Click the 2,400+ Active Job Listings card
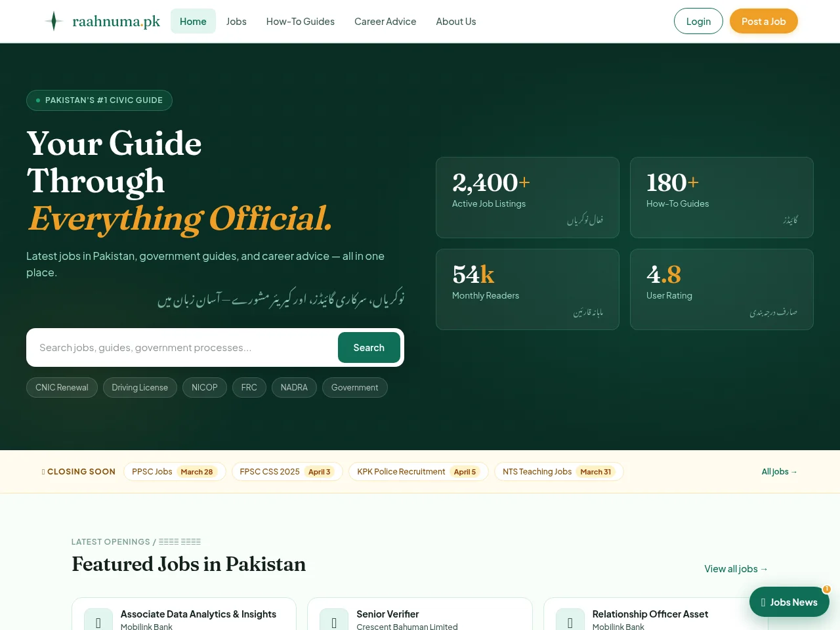Viewport: 840px width, 630px height. (528, 198)
